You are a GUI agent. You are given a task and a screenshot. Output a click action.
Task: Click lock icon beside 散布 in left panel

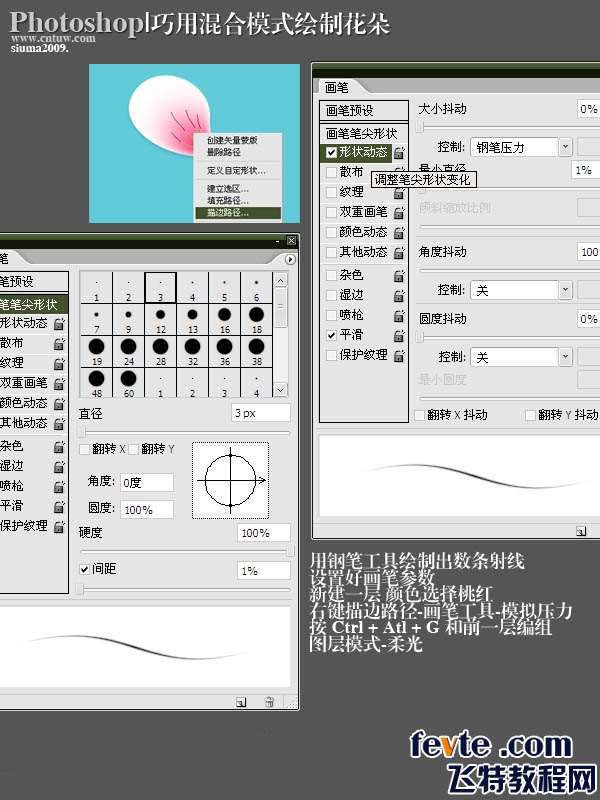[59, 344]
